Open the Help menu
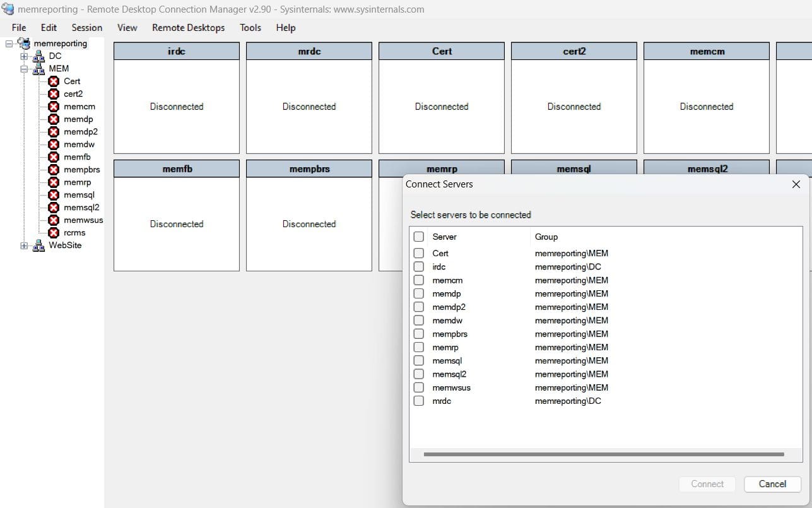This screenshot has height=508, width=812. click(x=286, y=28)
